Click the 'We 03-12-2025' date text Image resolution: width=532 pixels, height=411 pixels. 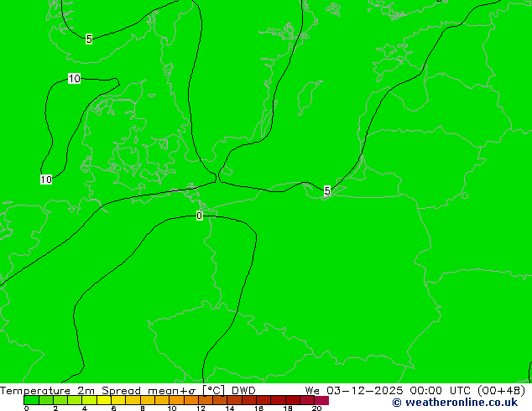(354, 391)
